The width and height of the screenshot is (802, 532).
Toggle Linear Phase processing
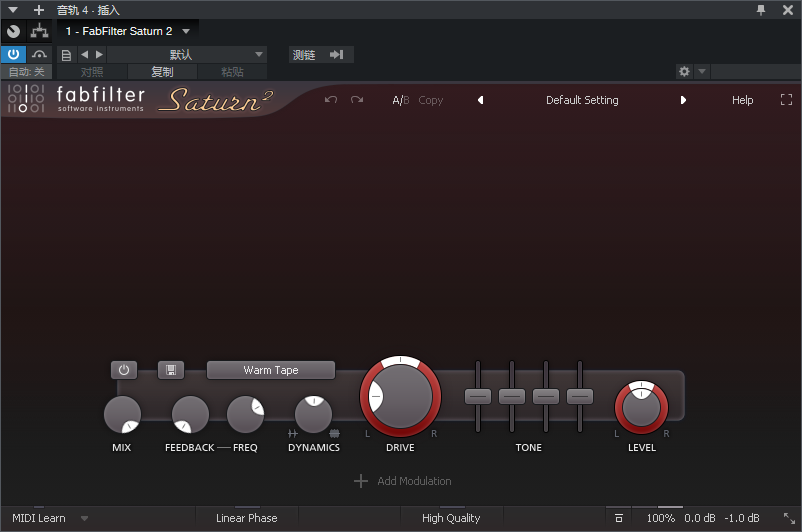pyautogui.click(x=247, y=518)
